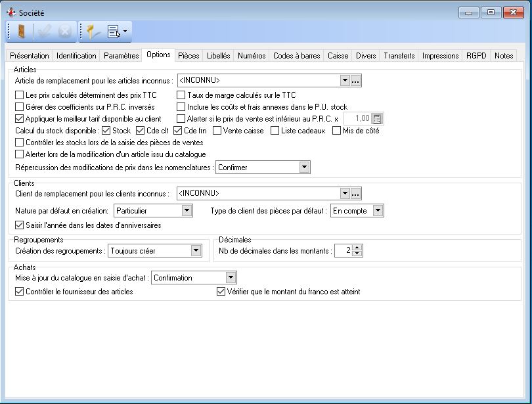The height and width of the screenshot is (404, 532).
Task: Click the ellipsis button for replacement client
Action: (356, 194)
